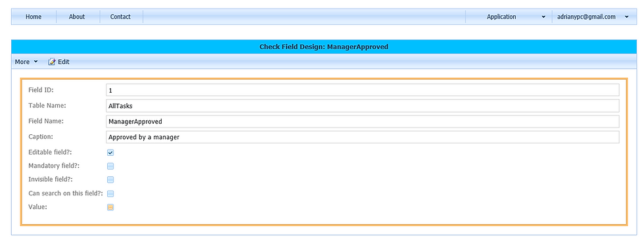The width and height of the screenshot is (644, 244).
Task: Open the Home menu item
Action: [x=34, y=17]
